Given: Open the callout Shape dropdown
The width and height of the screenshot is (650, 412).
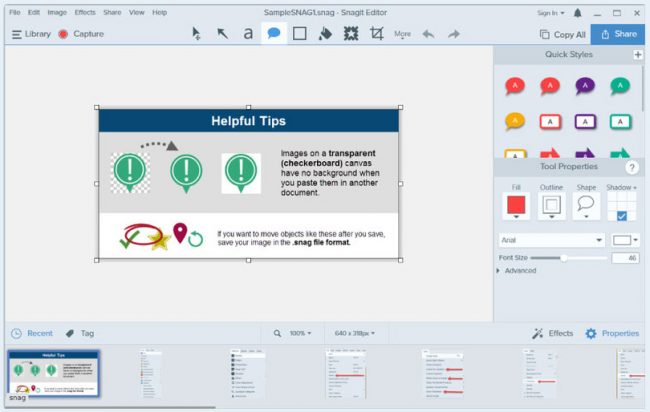Looking at the screenshot, I should pyautogui.click(x=586, y=217).
